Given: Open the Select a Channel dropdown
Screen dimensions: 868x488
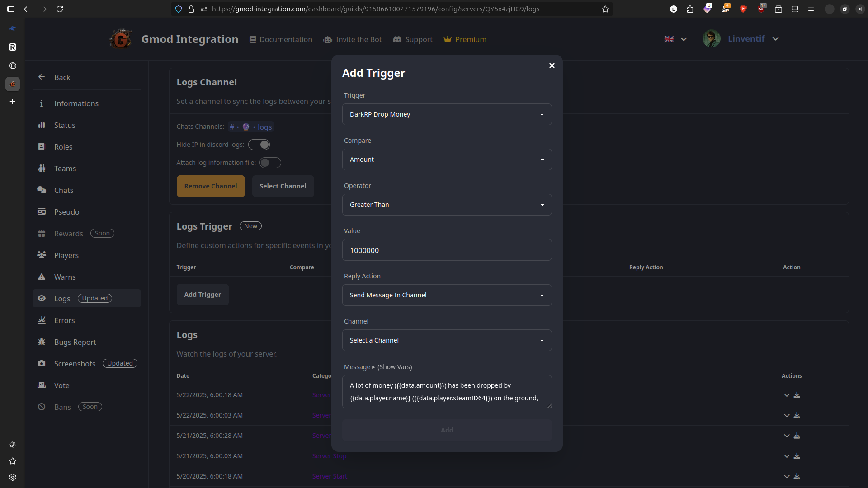Looking at the screenshot, I should pos(447,340).
